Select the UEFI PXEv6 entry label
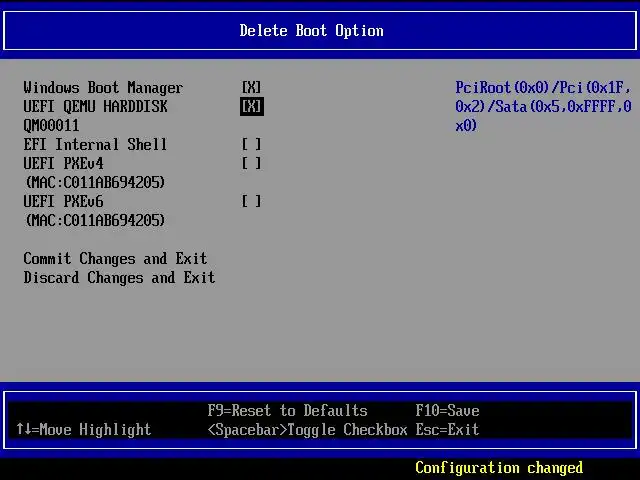The height and width of the screenshot is (480, 640). 63,202
